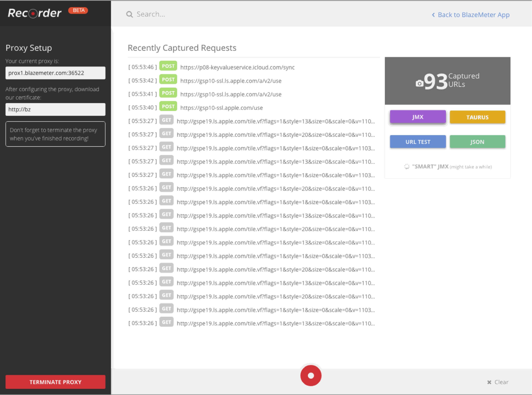Open the icloud keyvalueservice sync request
The height and width of the screenshot is (395, 532).
tap(237, 67)
